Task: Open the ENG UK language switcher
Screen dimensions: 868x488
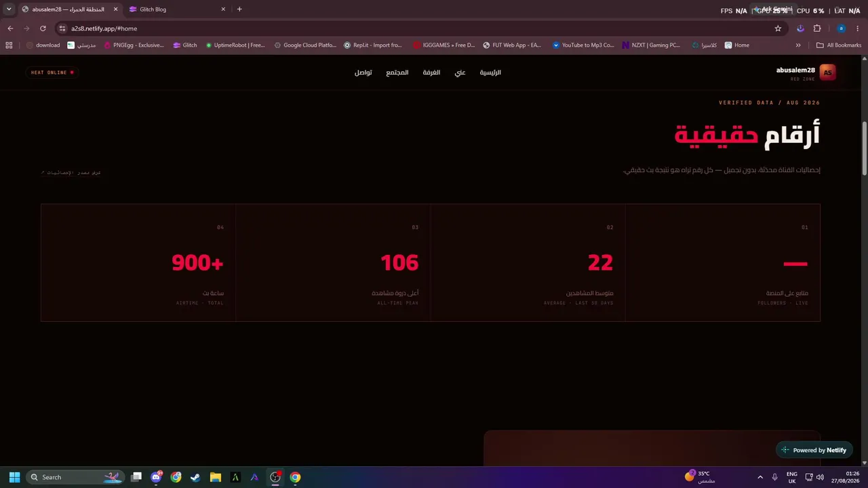Action: 792,477
